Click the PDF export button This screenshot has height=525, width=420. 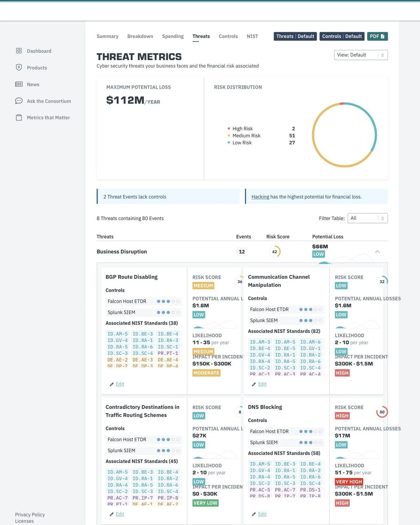377,36
